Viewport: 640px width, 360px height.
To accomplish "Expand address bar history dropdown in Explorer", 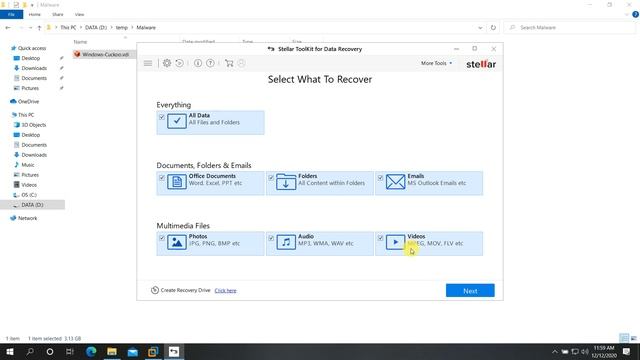I will click(x=480, y=27).
